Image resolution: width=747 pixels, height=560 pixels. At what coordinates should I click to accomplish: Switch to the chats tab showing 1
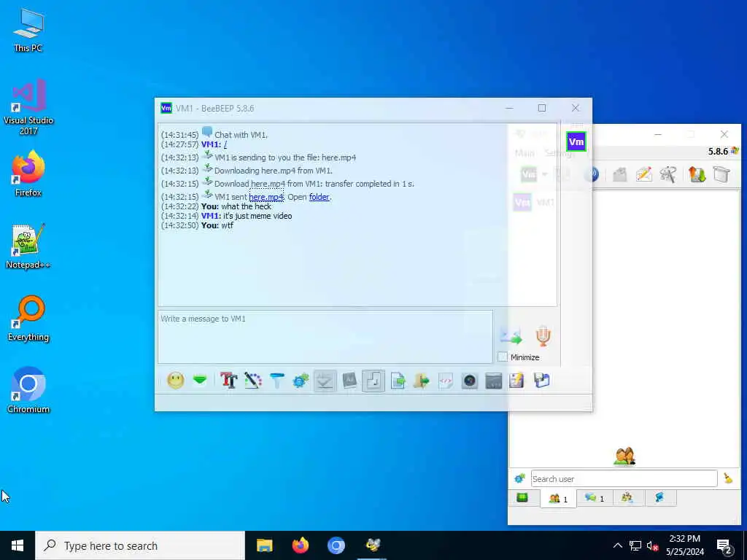pyautogui.click(x=595, y=498)
